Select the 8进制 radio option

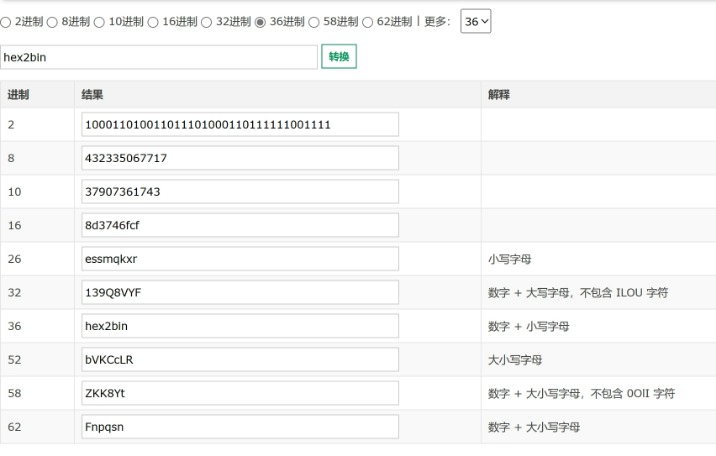click(x=53, y=21)
